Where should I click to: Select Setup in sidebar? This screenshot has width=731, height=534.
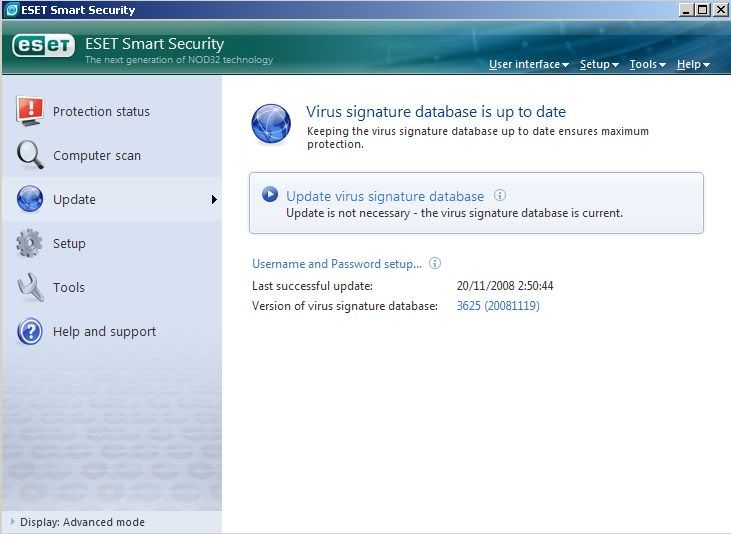pyautogui.click(x=112, y=243)
